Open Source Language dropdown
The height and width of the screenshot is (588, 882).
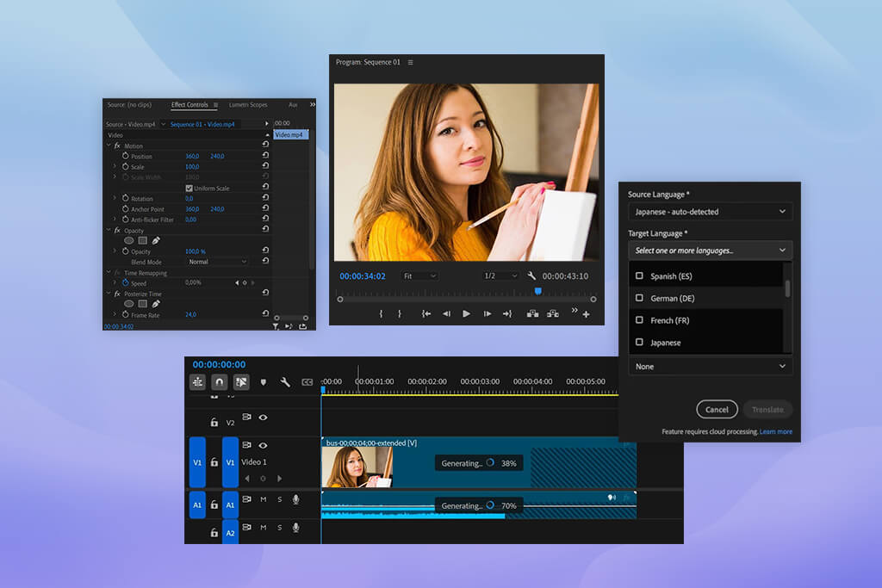pos(710,212)
